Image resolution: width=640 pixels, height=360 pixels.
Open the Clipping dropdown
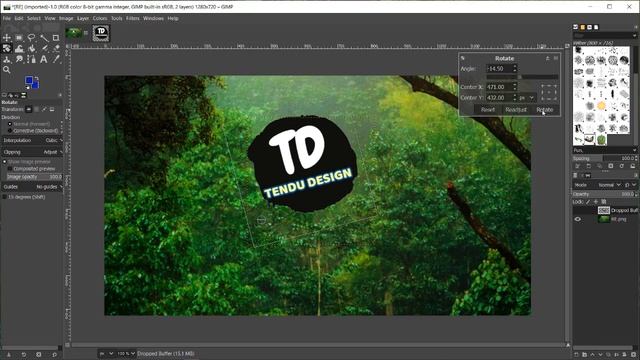(x=33, y=152)
